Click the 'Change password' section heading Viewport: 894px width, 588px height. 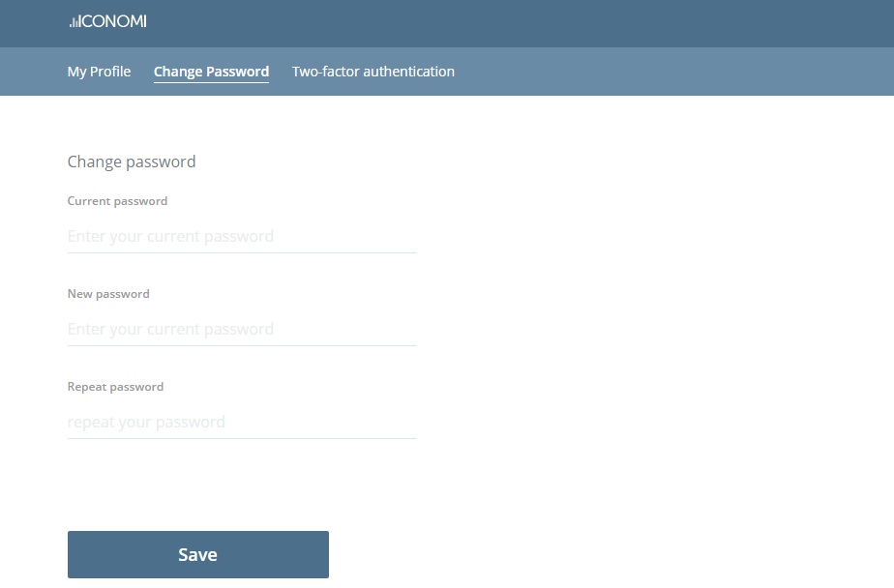[x=132, y=162]
